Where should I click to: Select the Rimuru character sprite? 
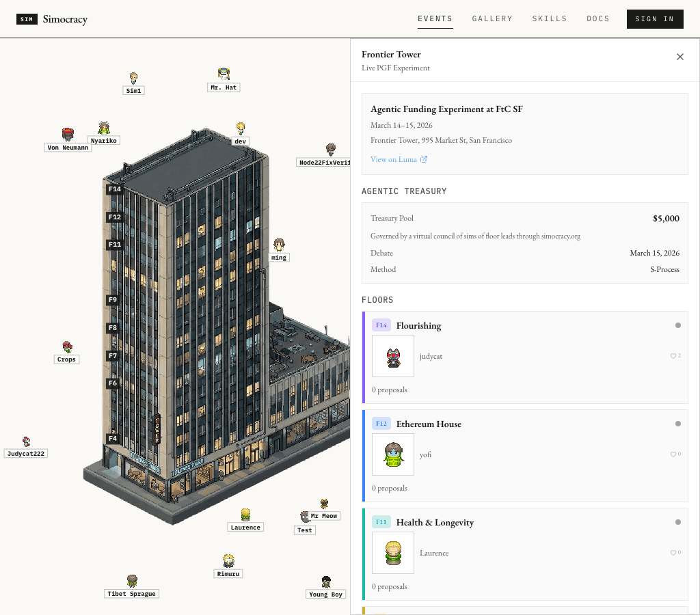point(228,561)
